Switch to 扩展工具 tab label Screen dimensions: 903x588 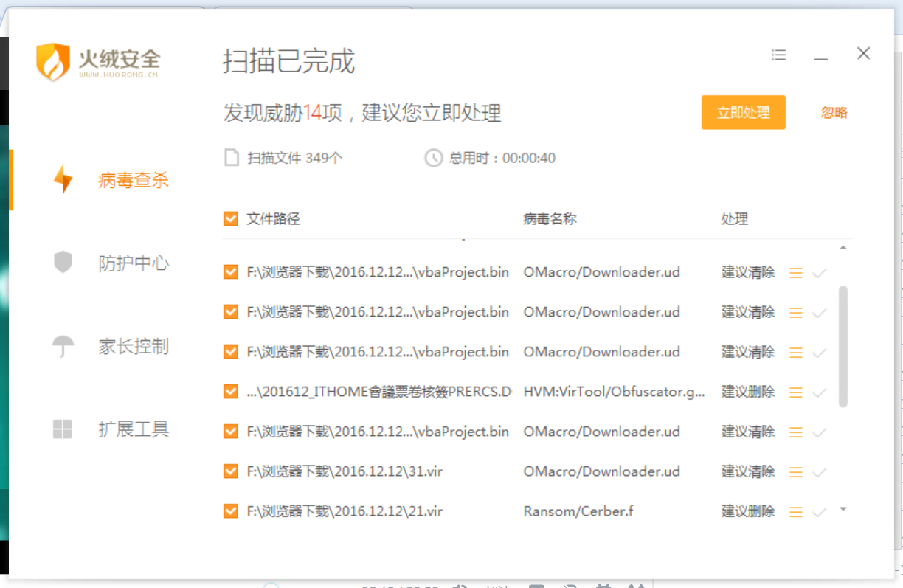coord(134,429)
